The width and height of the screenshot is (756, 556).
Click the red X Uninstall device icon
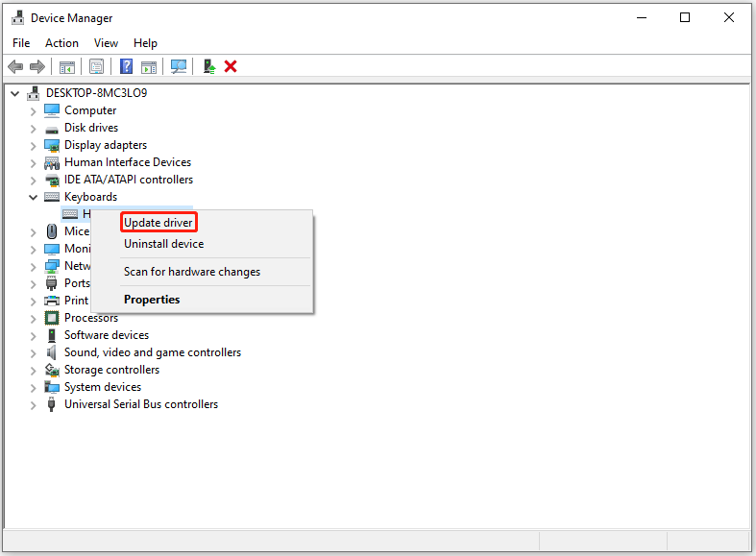(x=231, y=66)
